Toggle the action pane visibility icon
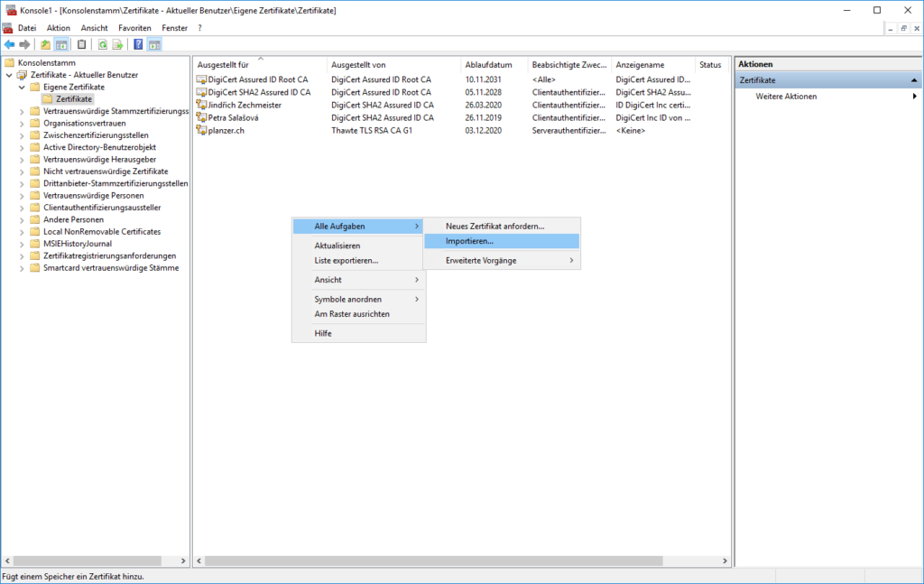924x584 pixels. (x=153, y=43)
